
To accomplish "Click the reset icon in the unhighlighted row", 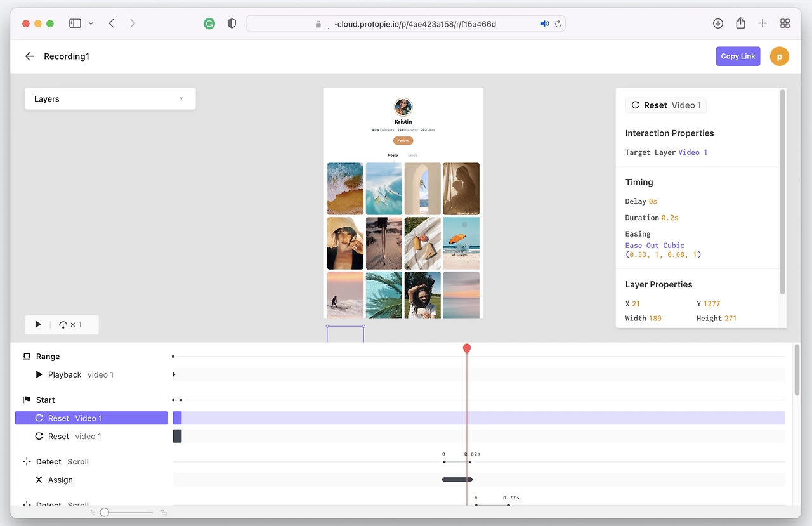I will tap(39, 437).
